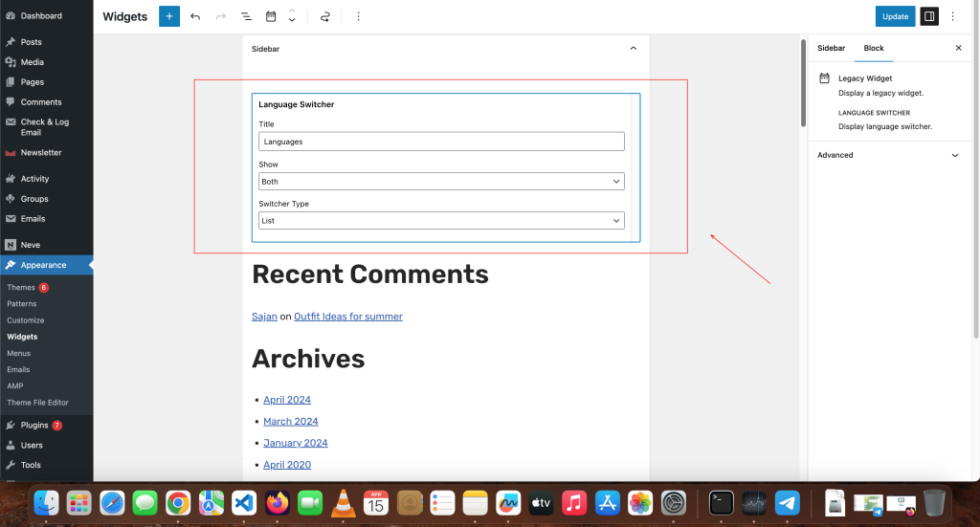Select the Recent Comments heading block

[x=370, y=274]
